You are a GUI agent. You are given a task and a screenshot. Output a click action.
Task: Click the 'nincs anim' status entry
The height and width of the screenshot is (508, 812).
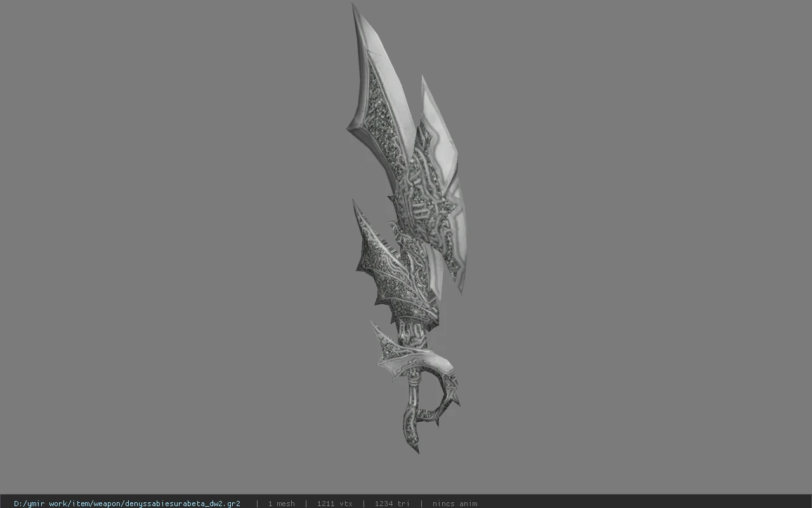click(x=455, y=504)
